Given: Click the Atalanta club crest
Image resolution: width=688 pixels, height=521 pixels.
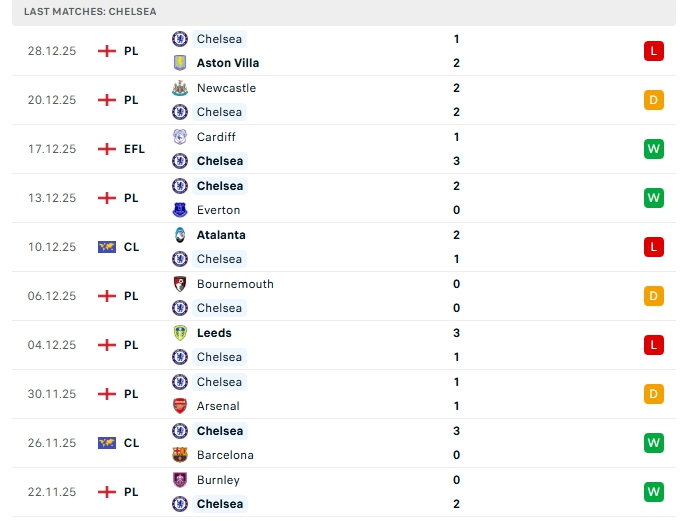Looking at the screenshot, I should (180, 235).
